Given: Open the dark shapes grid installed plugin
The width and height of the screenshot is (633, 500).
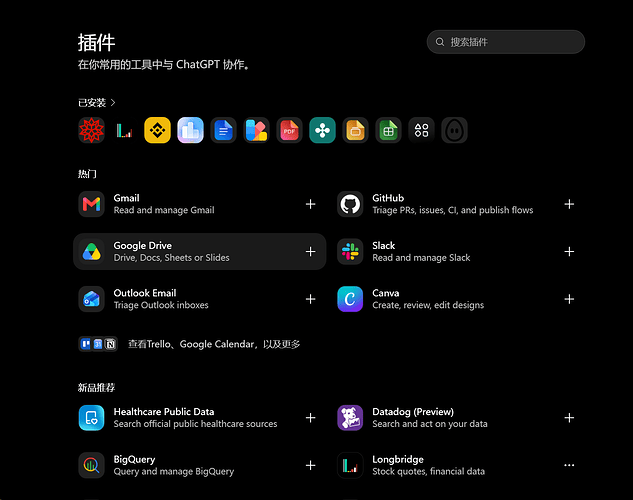Looking at the screenshot, I should click(x=421, y=130).
